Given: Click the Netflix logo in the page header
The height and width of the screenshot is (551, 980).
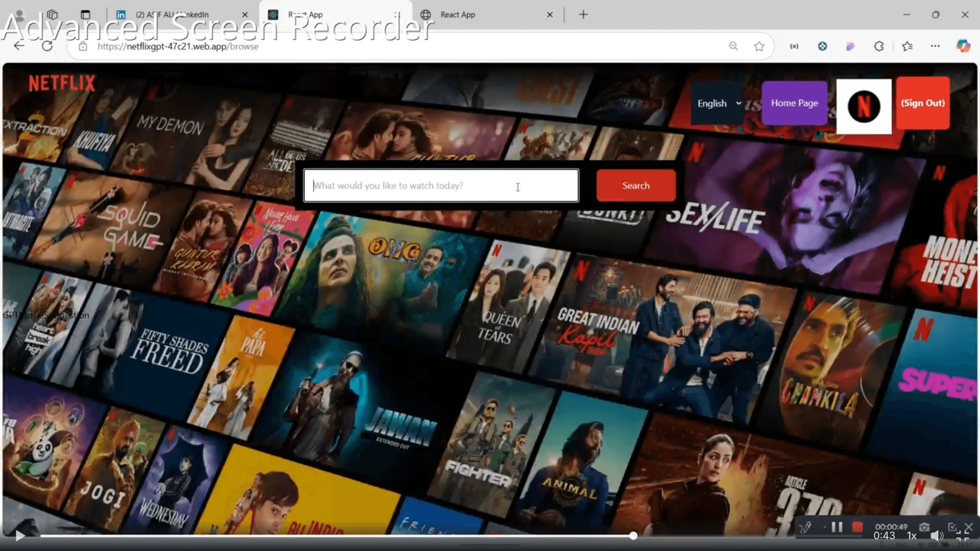Looking at the screenshot, I should tap(62, 83).
